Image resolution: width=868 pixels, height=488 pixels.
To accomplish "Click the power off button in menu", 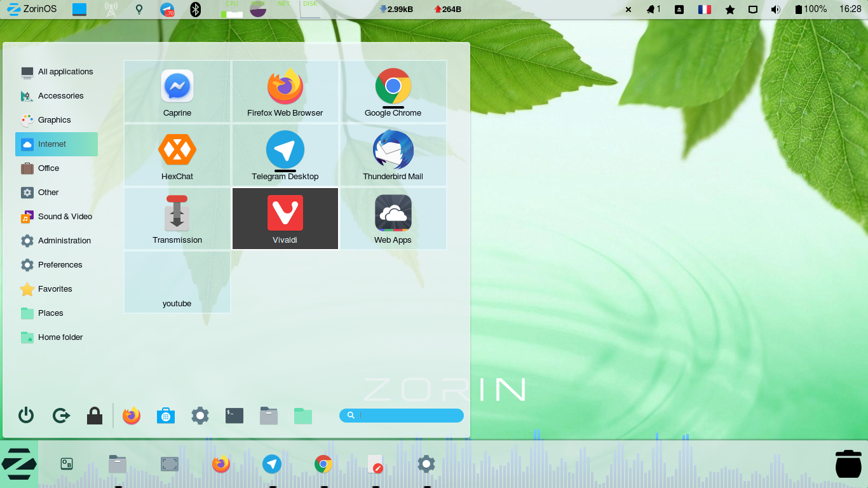I will (x=26, y=416).
